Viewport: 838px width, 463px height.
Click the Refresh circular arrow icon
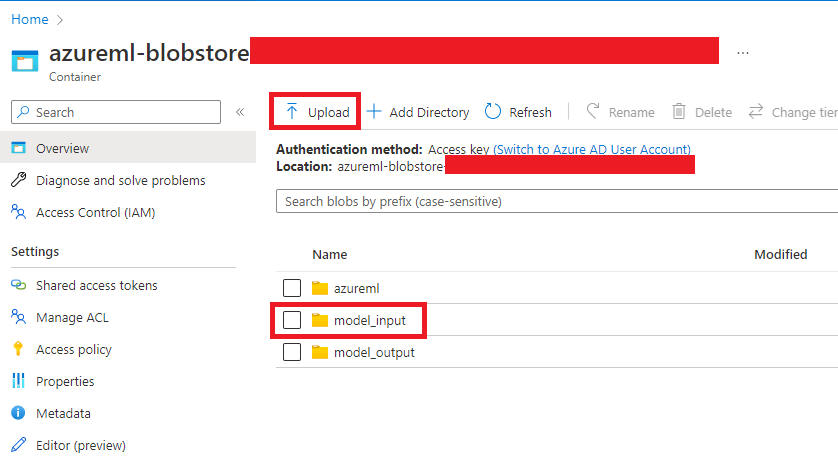pos(492,111)
